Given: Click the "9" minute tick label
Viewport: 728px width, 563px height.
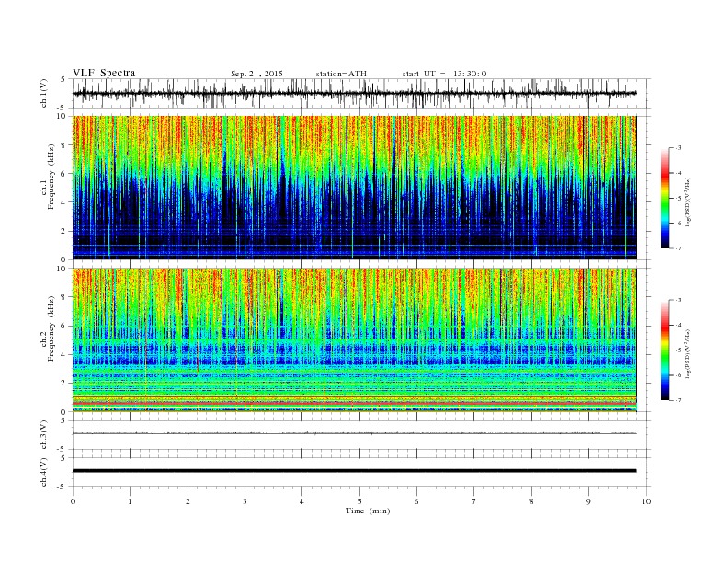Looking at the screenshot, I should click(x=588, y=501).
